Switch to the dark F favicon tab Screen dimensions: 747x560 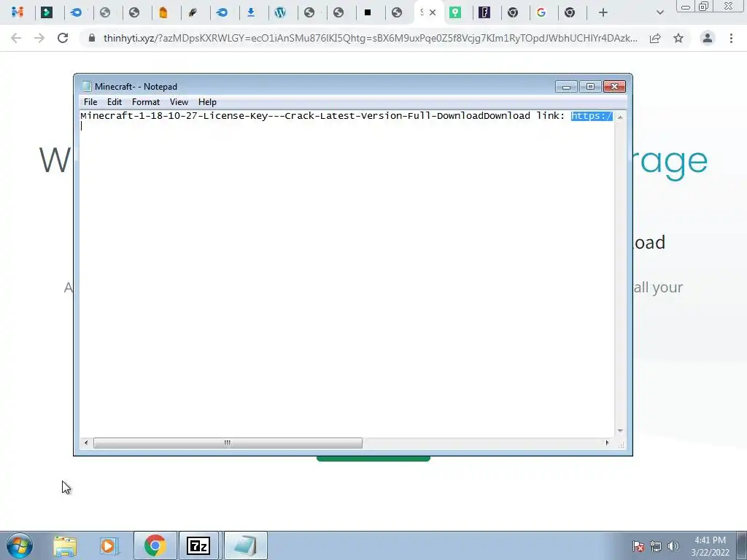coord(484,12)
